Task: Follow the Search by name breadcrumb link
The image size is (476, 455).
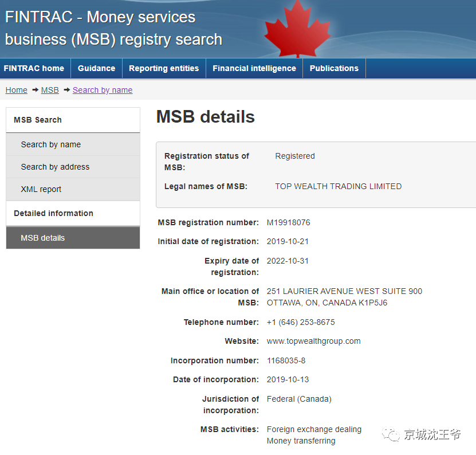Action: [x=103, y=90]
